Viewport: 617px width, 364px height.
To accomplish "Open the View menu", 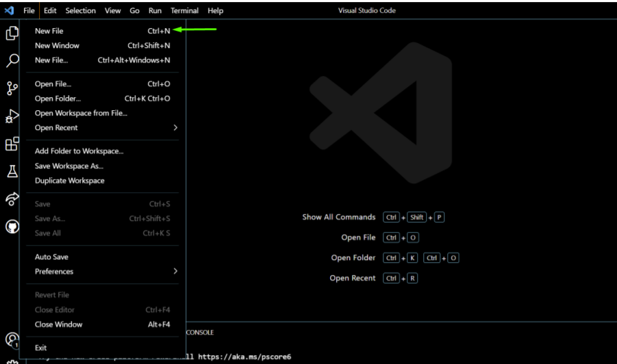I will [112, 11].
